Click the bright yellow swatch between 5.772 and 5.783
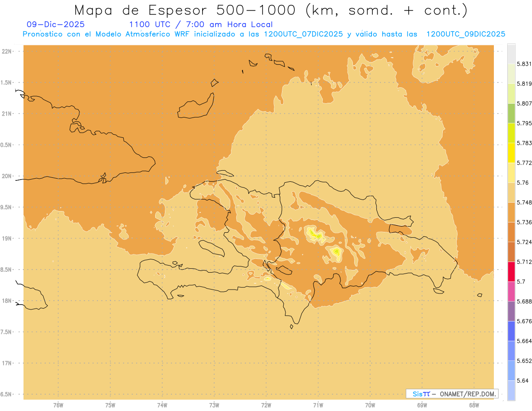 click(x=511, y=153)
